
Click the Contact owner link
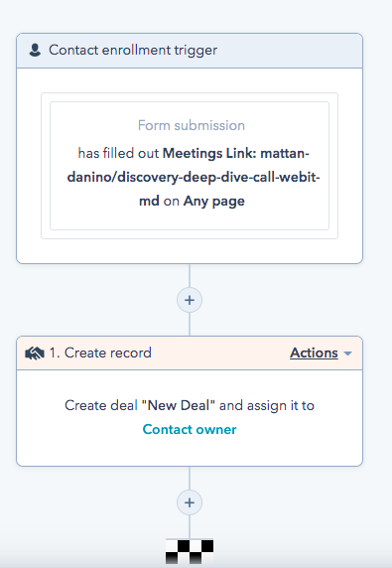pyautogui.click(x=190, y=429)
